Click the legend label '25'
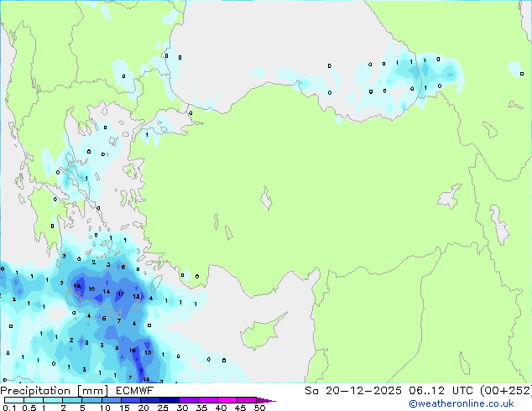Screen dimensions: 532x411 [x=163, y=408]
